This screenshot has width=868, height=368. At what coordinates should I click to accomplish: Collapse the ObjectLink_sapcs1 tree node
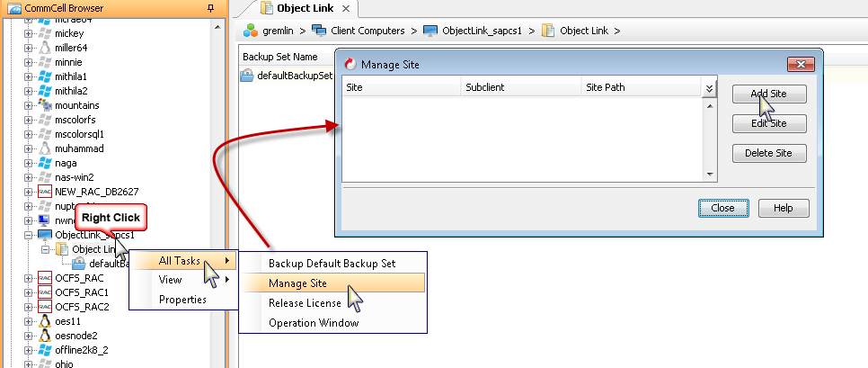pyautogui.click(x=28, y=235)
